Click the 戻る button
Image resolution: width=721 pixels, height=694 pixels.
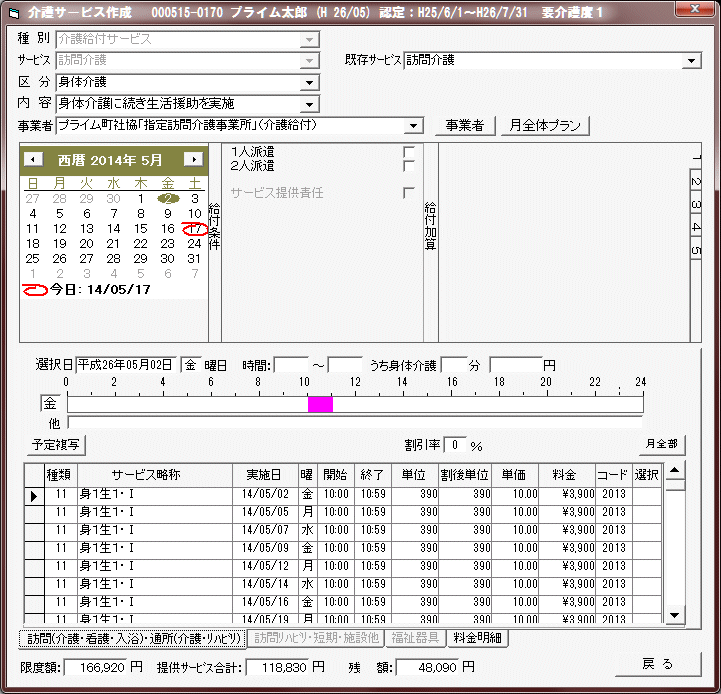657,664
